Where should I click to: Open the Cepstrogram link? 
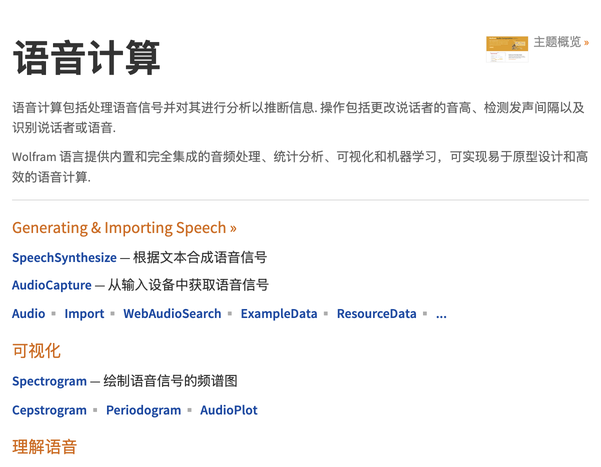click(x=47, y=410)
